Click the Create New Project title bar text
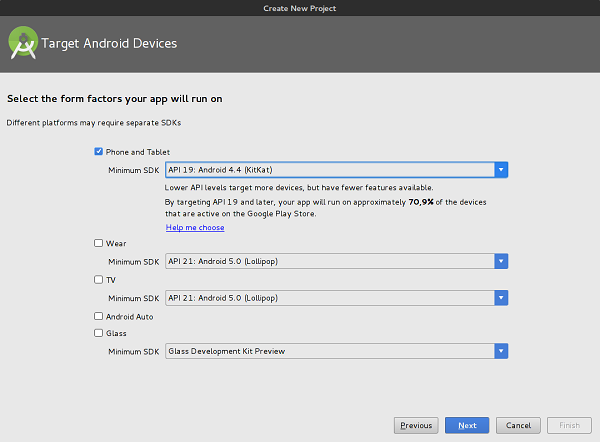 (x=300, y=8)
